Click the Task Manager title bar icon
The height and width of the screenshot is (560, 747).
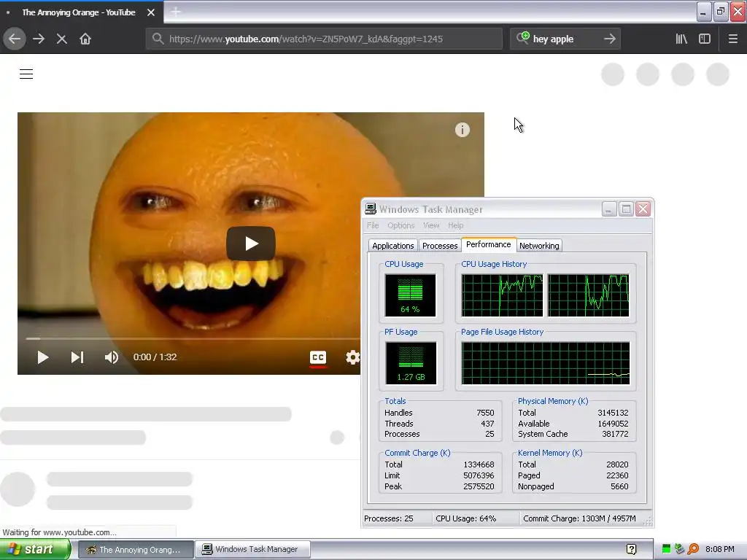click(x=371, y=209)
